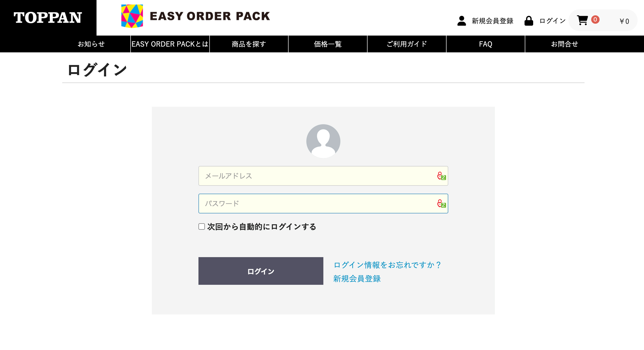
Task: Enable 次回から自動的にログインする checkbox
Action: (201, 226)
